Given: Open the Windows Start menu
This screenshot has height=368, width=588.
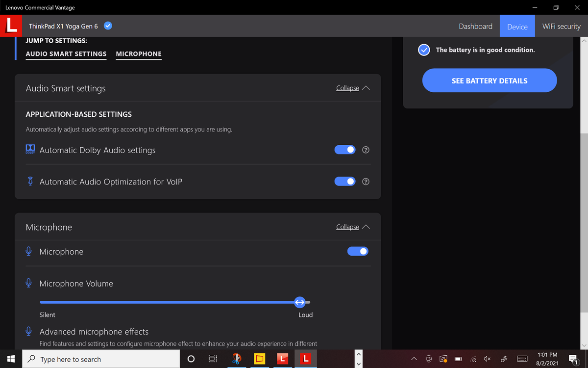Looking at the screenshot, I should 11,359.
